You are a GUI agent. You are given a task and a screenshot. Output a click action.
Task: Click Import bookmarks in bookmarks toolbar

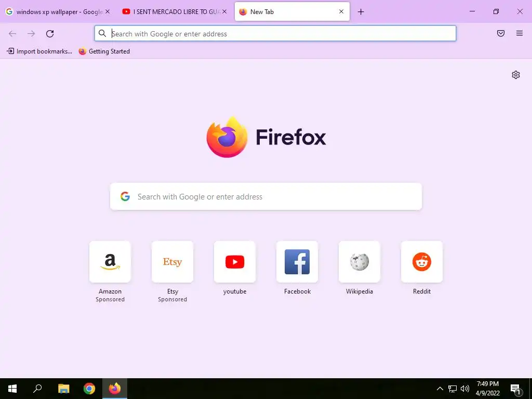39,51
